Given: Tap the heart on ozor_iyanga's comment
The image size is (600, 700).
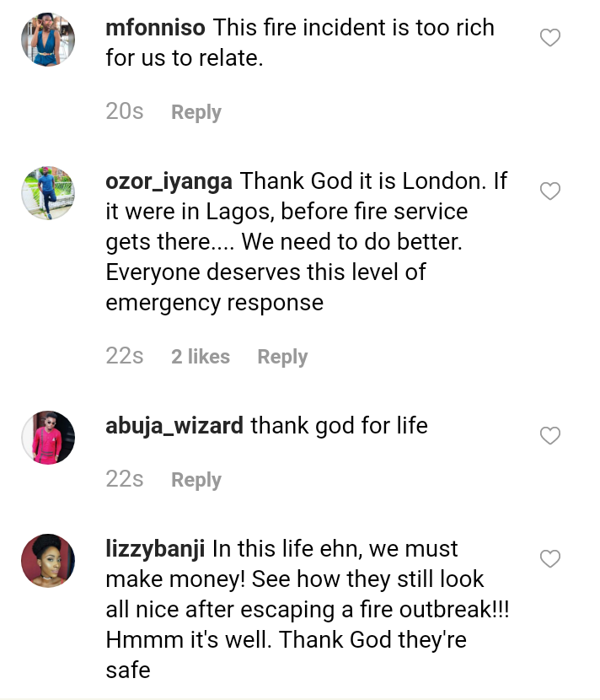Looking at the screenshot, I should tap(550, 191).
